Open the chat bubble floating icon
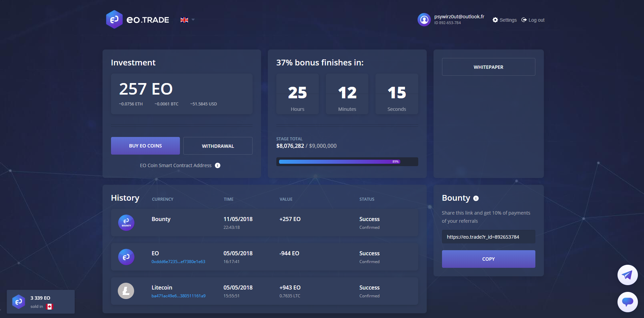The width and height of the screenshot is (644, 318). [627, 302]
